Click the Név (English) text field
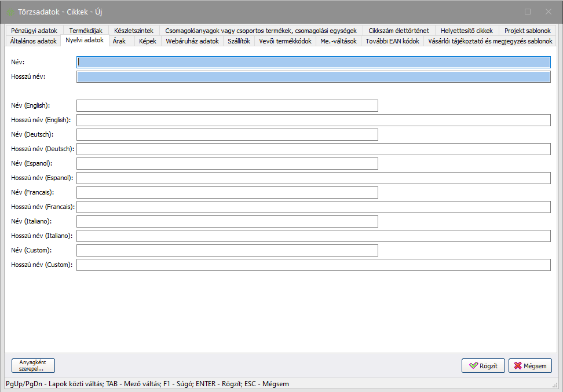563x392 pixels. [x=227, y=105]
